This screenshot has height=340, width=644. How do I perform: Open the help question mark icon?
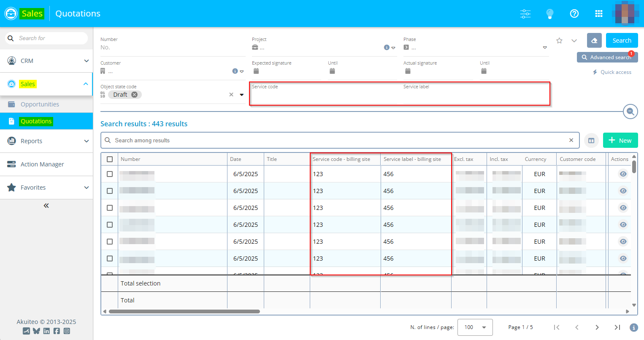coord(574,14)
